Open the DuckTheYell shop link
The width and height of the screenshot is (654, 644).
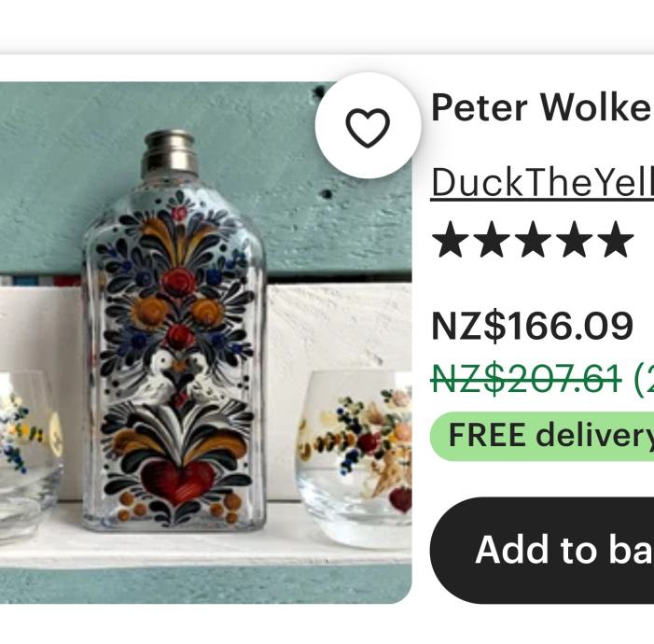pyautogui.click(x=541, y=184)
